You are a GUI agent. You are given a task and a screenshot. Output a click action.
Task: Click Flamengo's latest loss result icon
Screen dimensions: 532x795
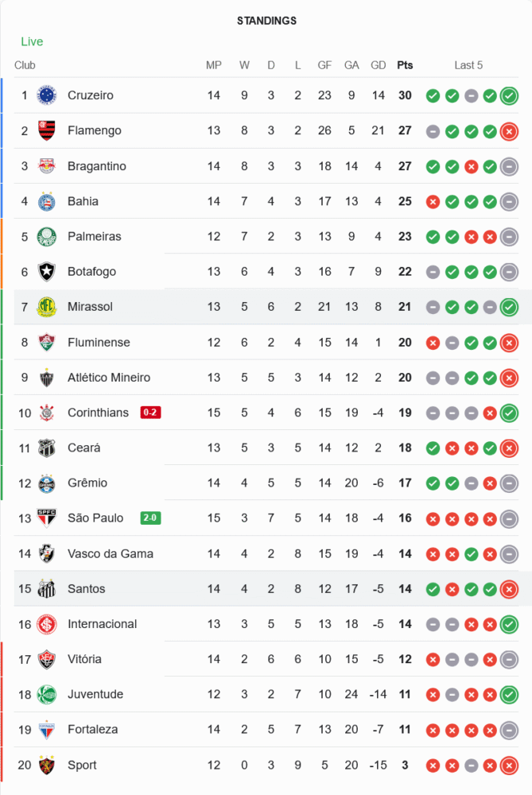[x=509, y=131]
